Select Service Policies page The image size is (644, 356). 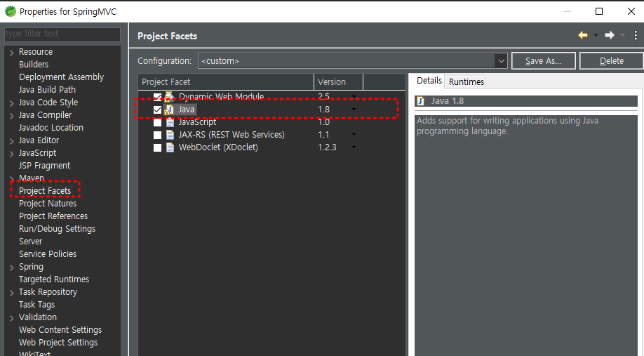[x=48, y=254]
